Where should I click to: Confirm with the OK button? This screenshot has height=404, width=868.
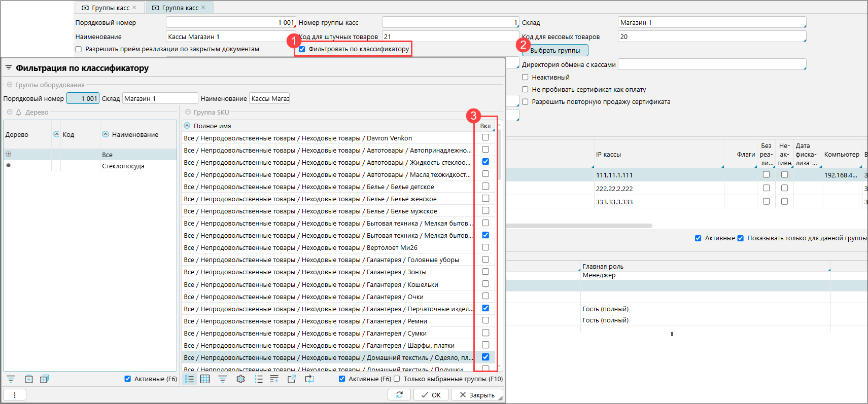click(x=431, y=395)
